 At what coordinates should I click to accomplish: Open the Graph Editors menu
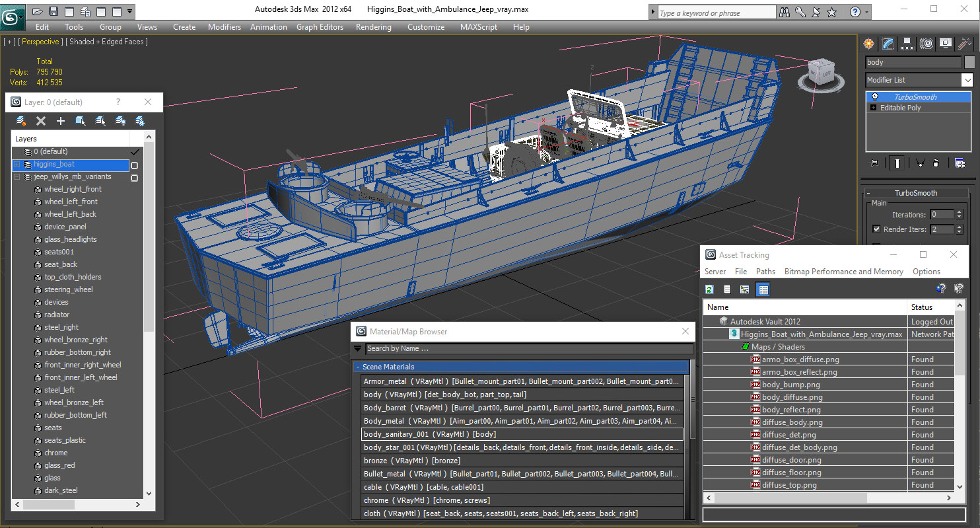[x=320, y=27]
